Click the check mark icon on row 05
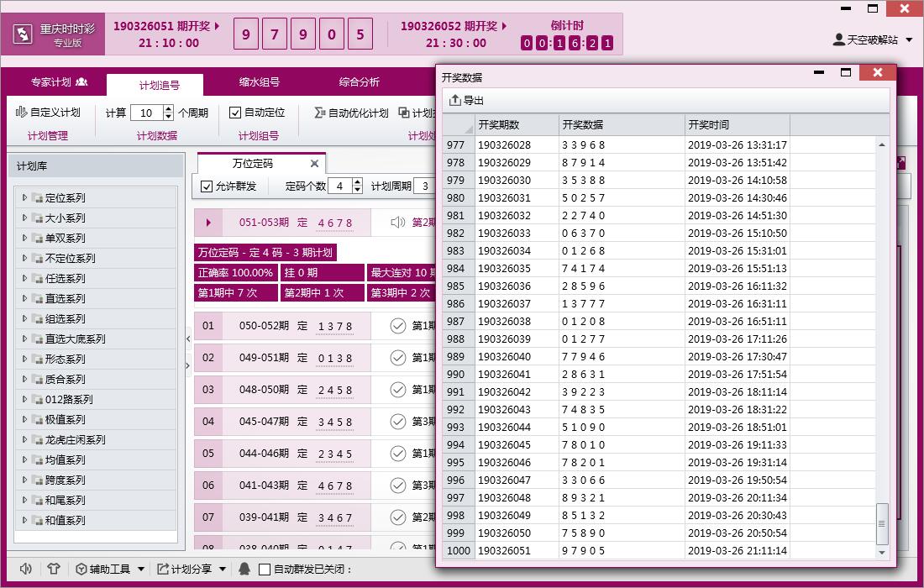This screenshot has height=588, width=924. (398, 453)
